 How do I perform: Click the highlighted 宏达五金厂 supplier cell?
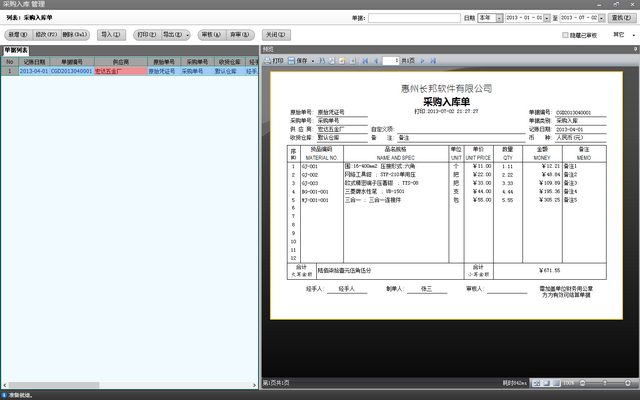click(121, 71)
